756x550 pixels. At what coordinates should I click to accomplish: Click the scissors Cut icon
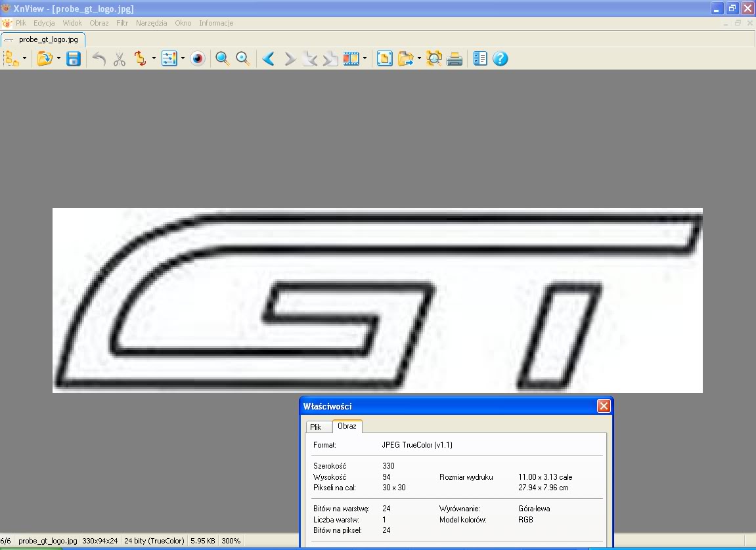[x=119, y=59]
